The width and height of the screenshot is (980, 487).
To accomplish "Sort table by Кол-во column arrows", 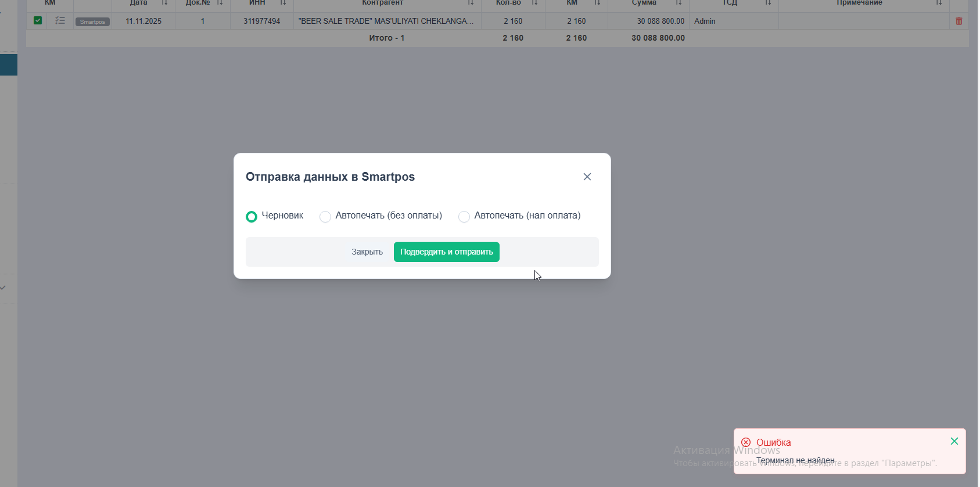I will (534, 3).
